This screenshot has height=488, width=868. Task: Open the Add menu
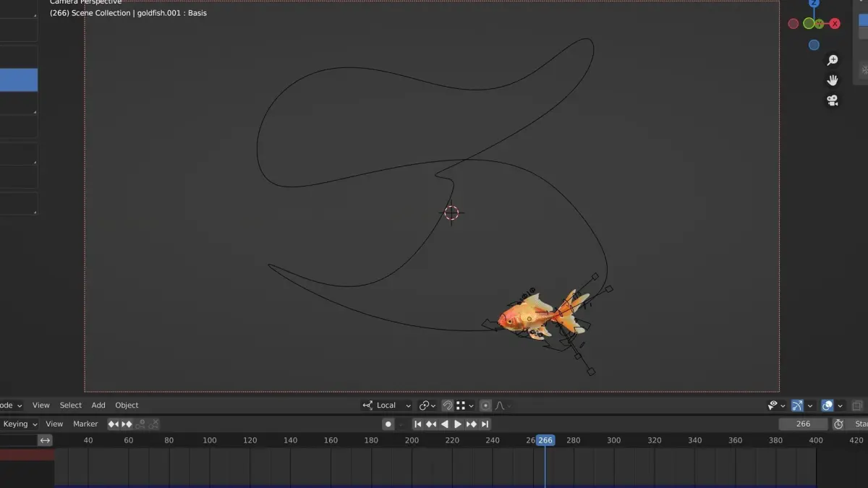coord(98,406)
